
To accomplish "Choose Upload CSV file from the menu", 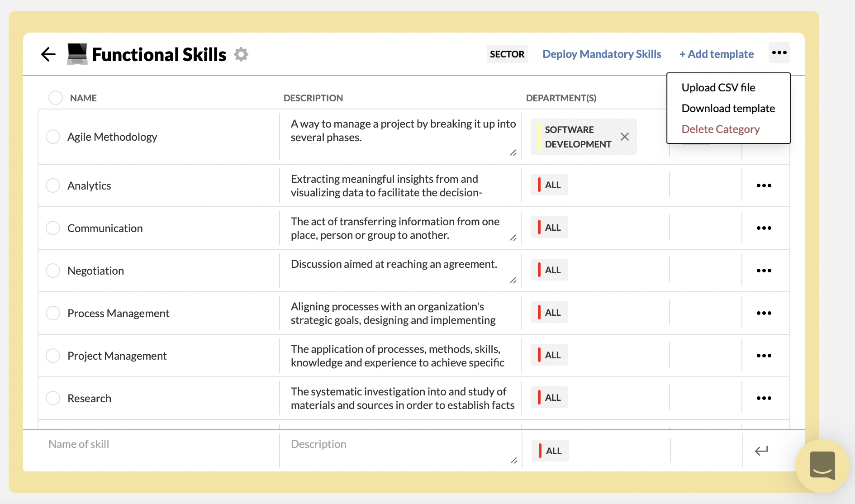I will tap(718, 87).
